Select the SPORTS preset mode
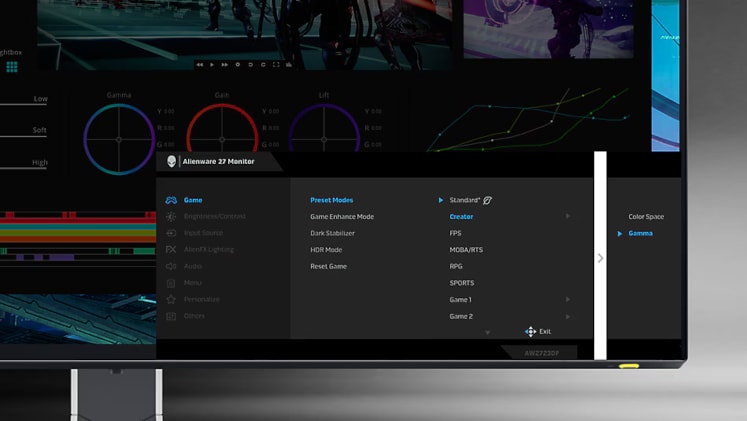747x421 pixels. (x=462, y=283)
